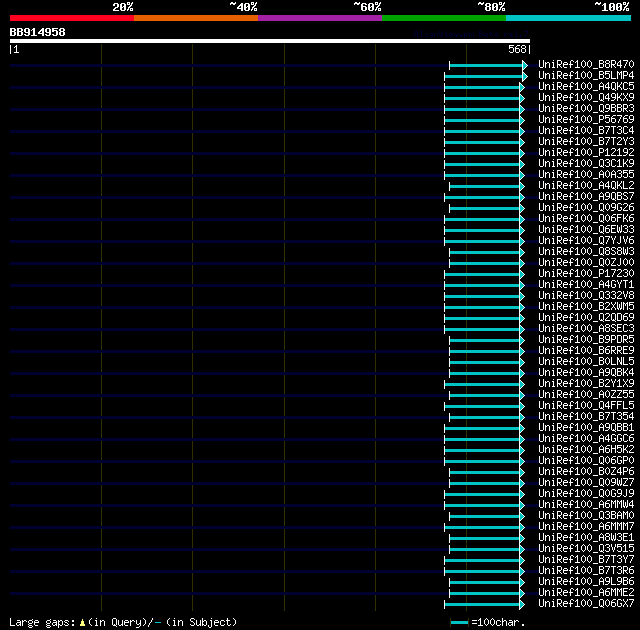
Task: Select the UniRef100_B7T3R6 label
Action: pyautogui.click(x=586, y=571)
